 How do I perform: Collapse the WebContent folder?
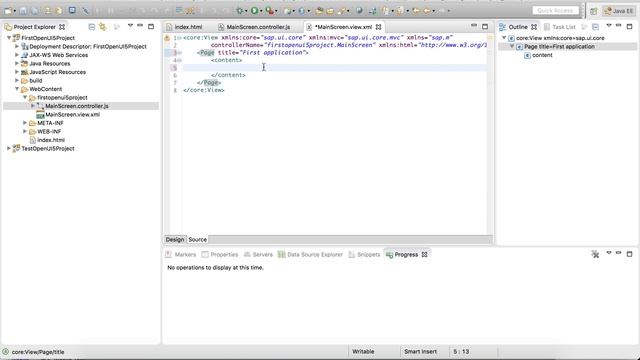click(17, 89)
